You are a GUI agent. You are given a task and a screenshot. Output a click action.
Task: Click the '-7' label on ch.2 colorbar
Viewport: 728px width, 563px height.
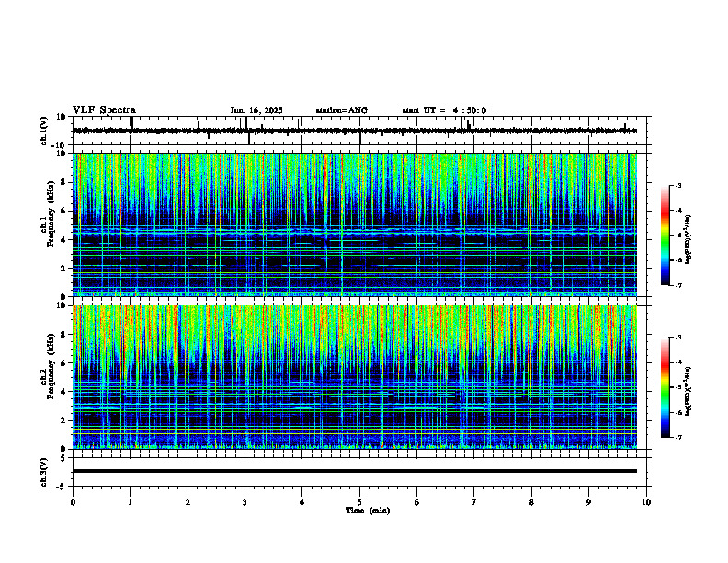point(677,438)
